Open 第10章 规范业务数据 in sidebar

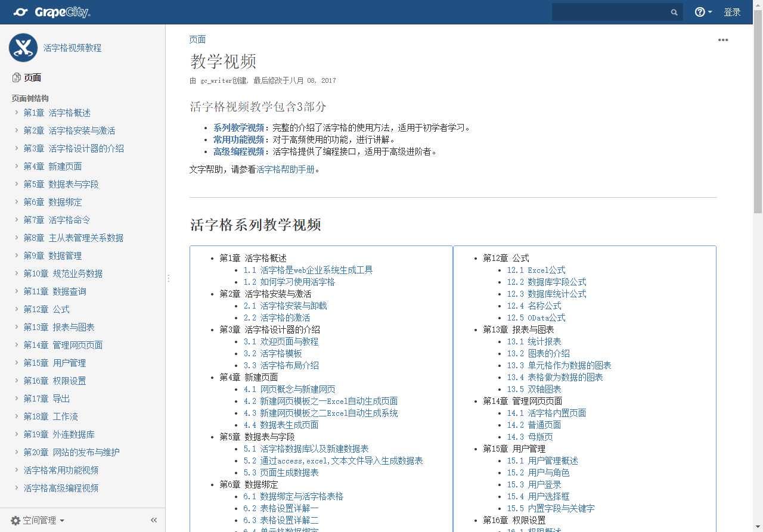coord(63,273)
